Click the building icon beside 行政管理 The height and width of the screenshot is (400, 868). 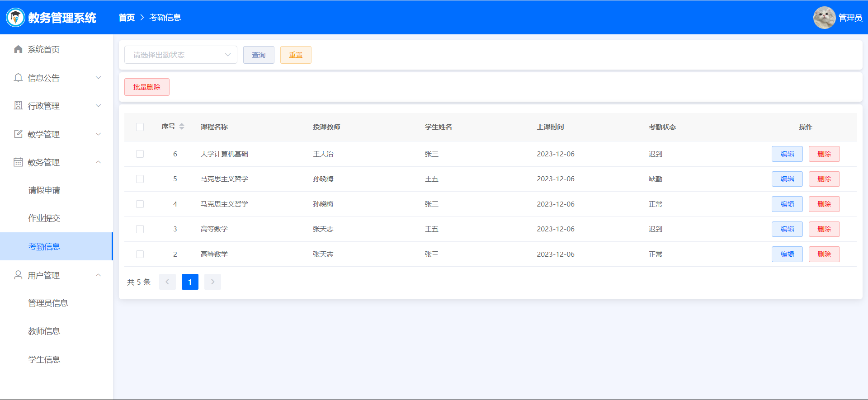tap(18, 106)
